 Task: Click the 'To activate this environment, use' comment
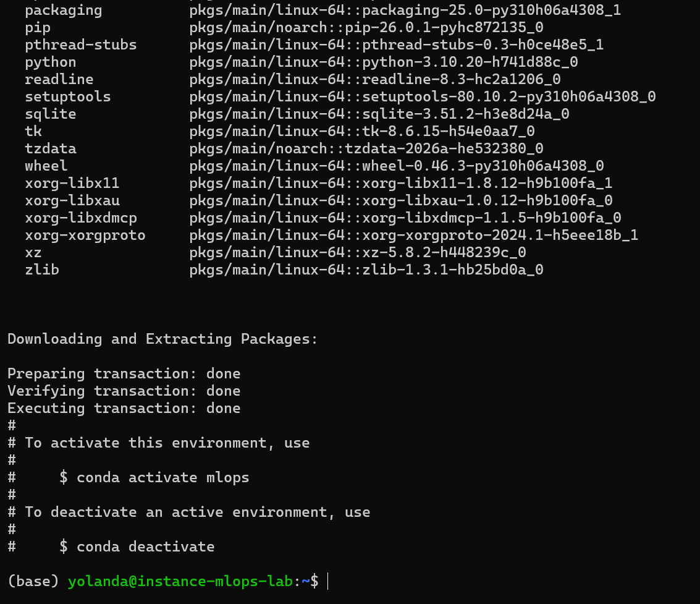(167, 443)
